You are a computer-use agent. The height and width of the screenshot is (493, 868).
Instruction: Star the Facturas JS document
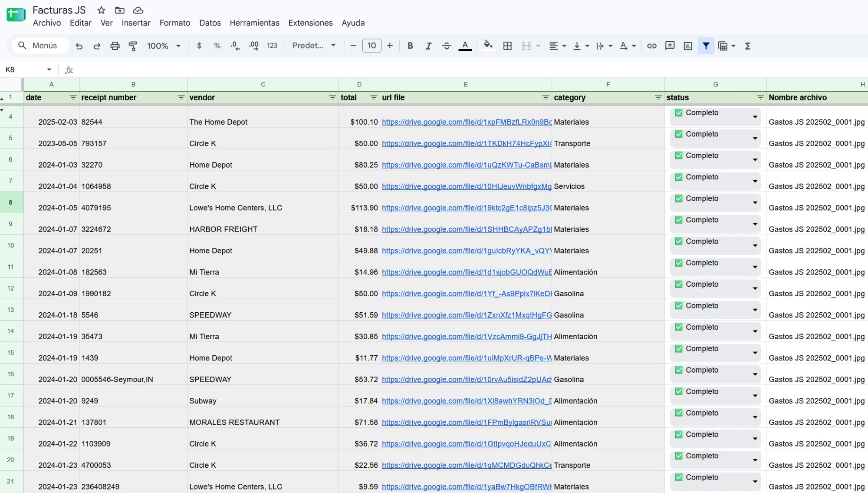click(x=101, y=10)
